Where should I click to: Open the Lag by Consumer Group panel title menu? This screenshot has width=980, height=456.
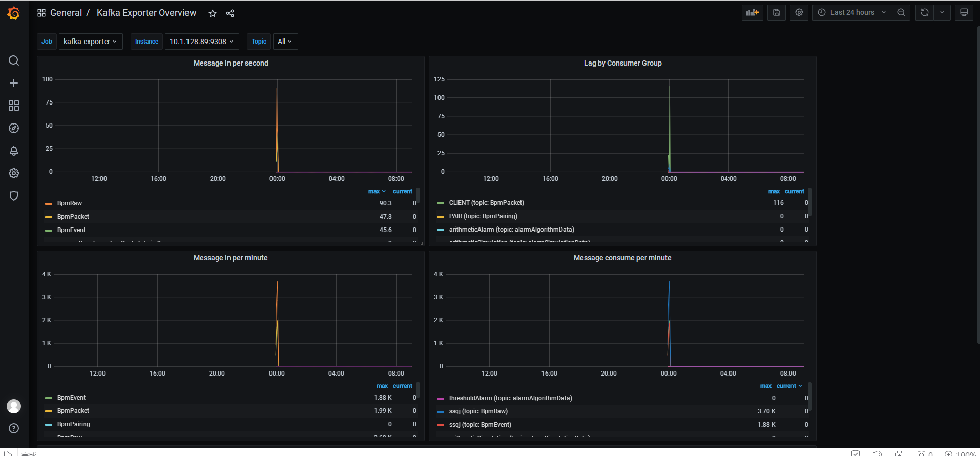tap(622, 63)
